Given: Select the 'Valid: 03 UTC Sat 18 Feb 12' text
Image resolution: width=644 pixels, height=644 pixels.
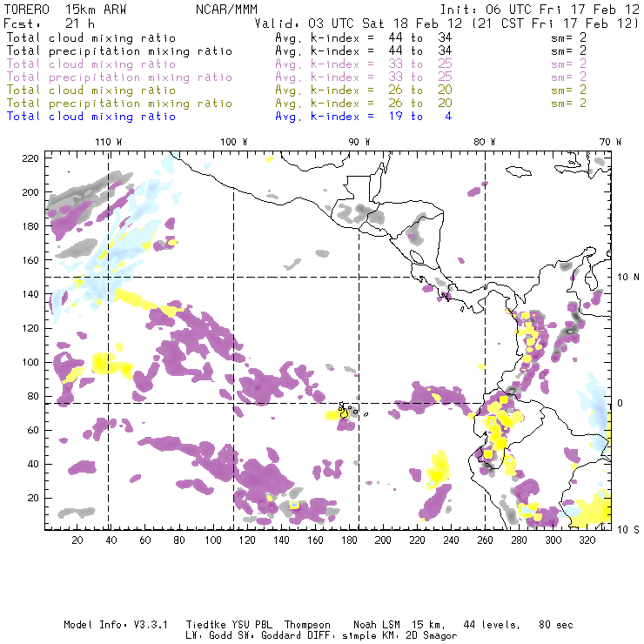Looking at the screenshot, I should click(x=359, y=23).
